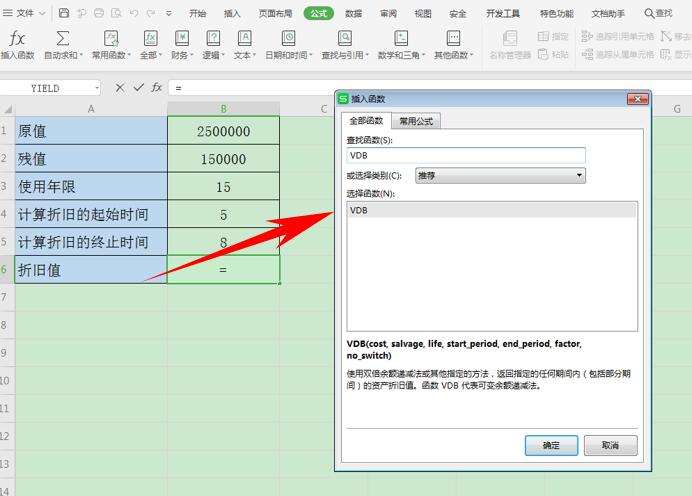Open the Math and Trig (数学和三角) functions
Screen dimensions: 692x496
[x=401, y=44]
